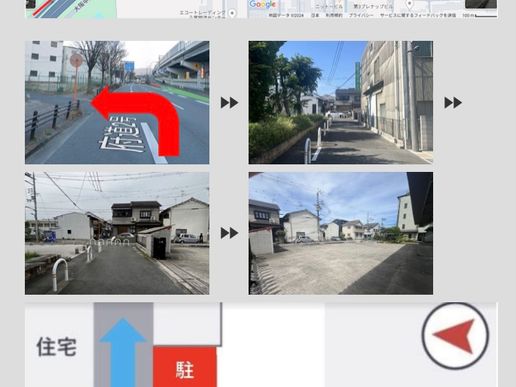
Task: Open the photo of the empty parking lot
Action: 341,233
